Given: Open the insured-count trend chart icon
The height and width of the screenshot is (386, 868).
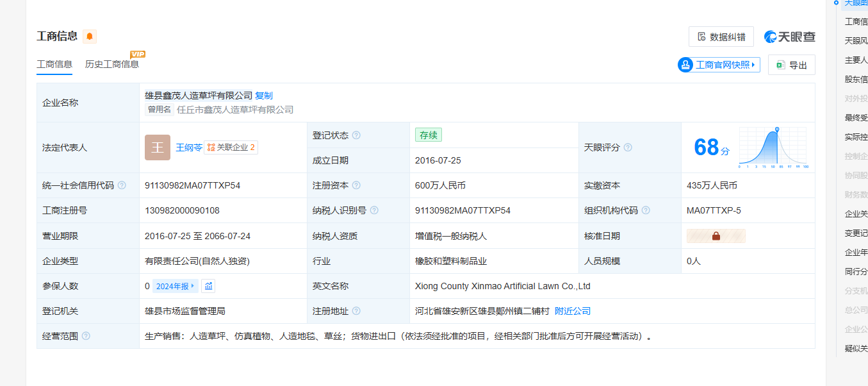Looking at the screenshot, I should tap(208, 286).
